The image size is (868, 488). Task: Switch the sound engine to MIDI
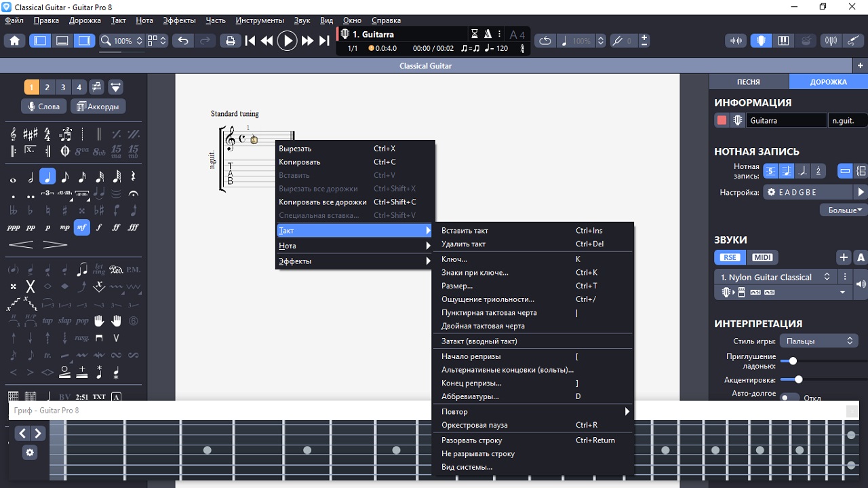[762, 257]
